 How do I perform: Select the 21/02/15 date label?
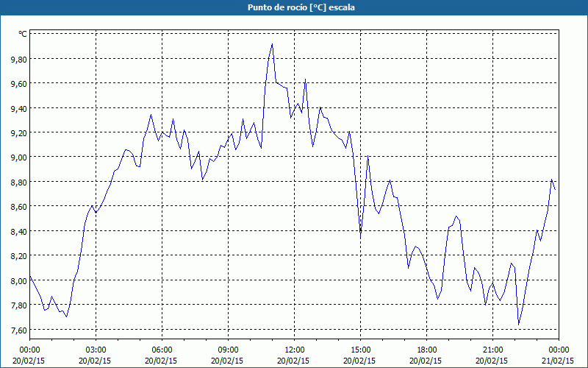(558, 361)
